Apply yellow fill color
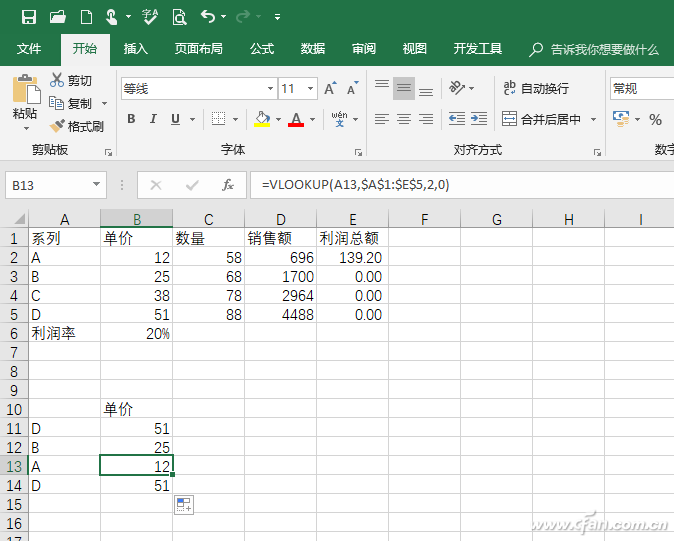Screen dimensions: 674x541 262,119
